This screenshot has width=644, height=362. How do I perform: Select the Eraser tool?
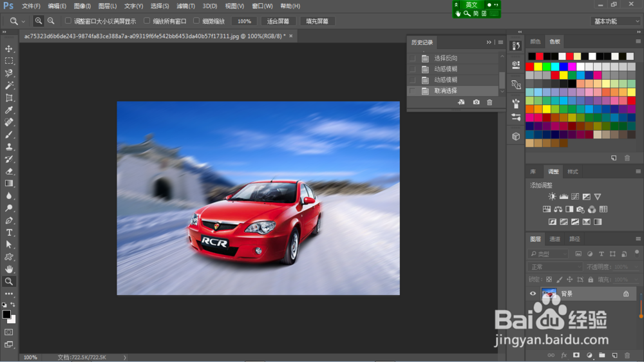pyautogui.click(x=8, y=171)
